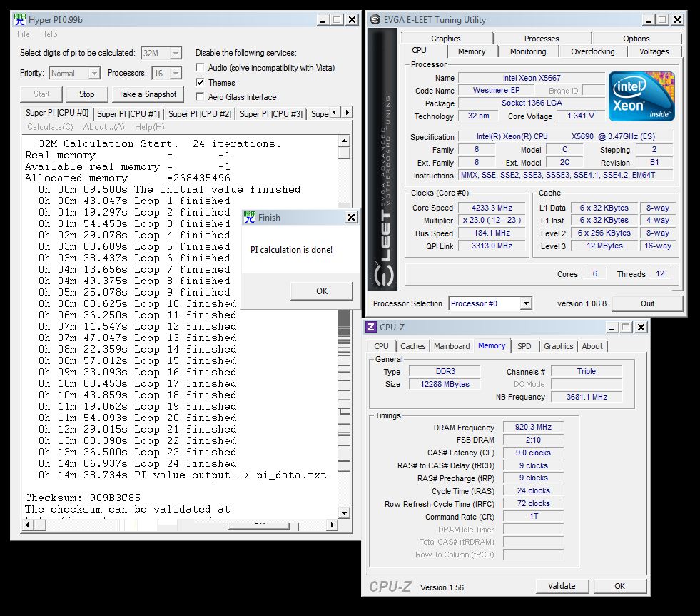Click Take a Snapshot button
This screenshot has width=700, height=616.
147,94
